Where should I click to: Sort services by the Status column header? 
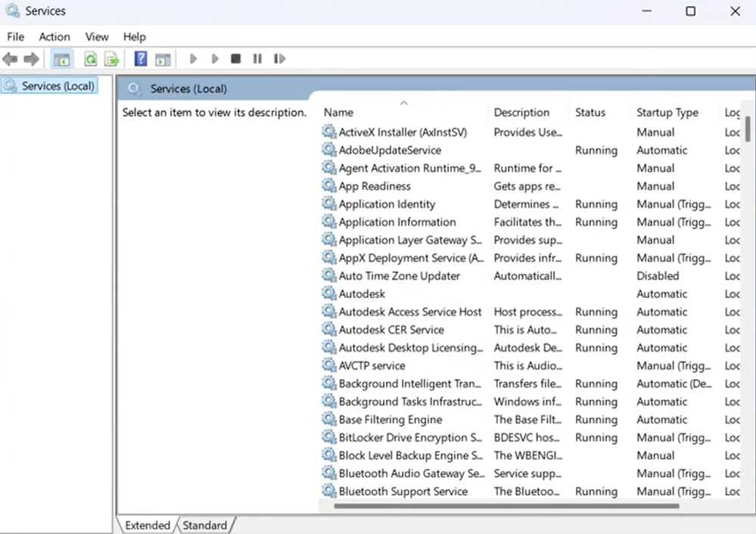coord(590,112)
